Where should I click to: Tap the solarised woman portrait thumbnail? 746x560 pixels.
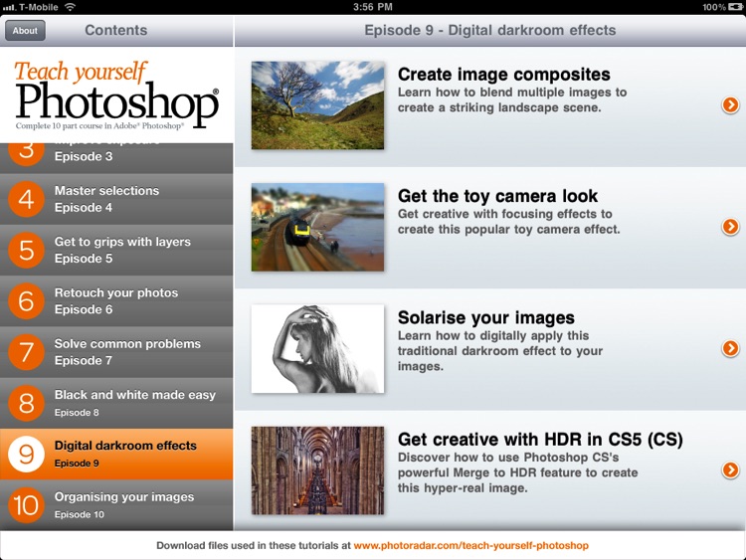[x=318, y=349]
